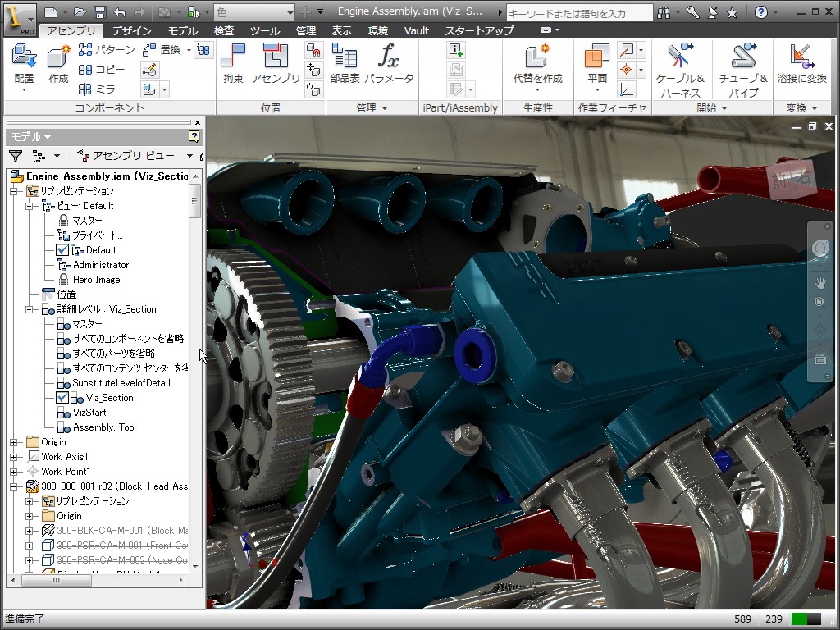
Task: Select the ミラー mirror component tool
Action: (x=101, y=89)
